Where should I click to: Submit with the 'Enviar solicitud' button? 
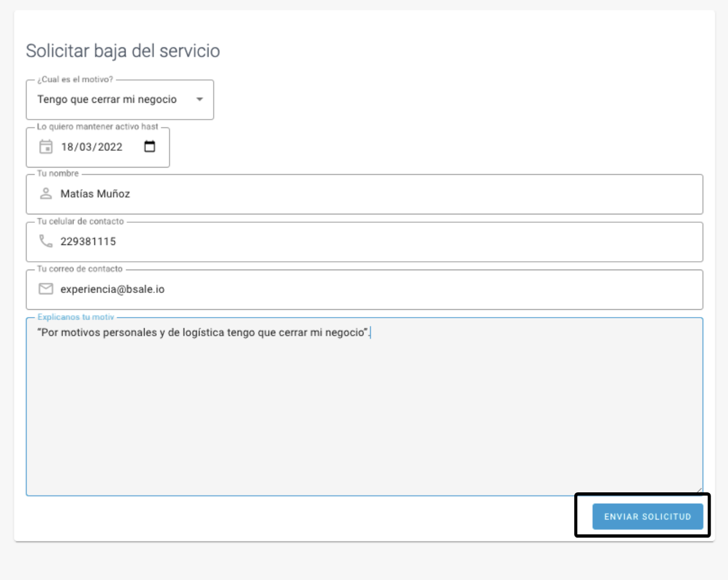click(648, 516)
